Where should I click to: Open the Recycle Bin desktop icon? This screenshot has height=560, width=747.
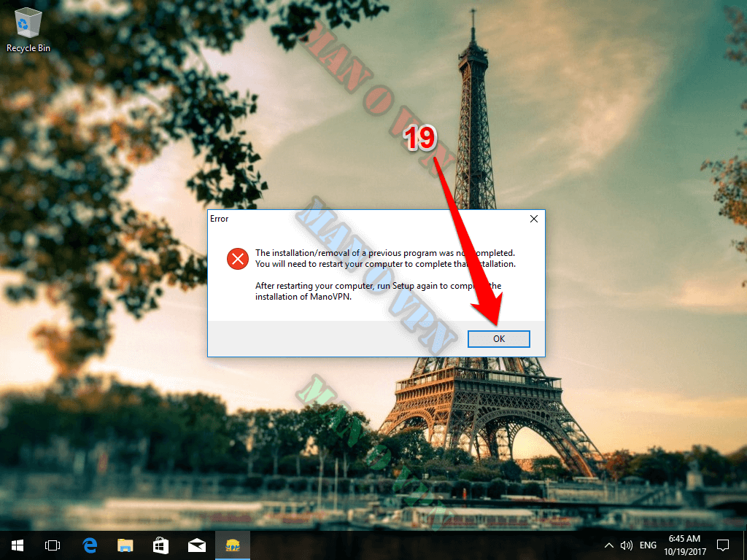[28, 30]
